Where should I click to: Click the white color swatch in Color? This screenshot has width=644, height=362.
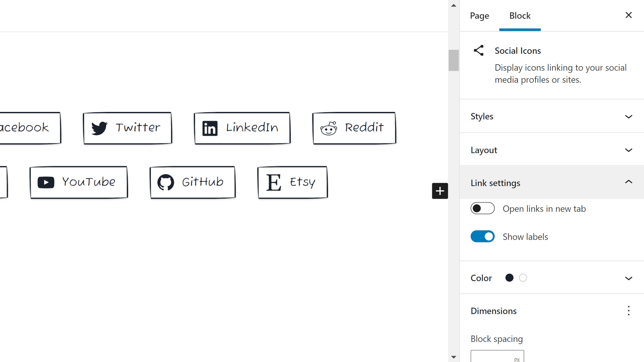tap(523, 278)
